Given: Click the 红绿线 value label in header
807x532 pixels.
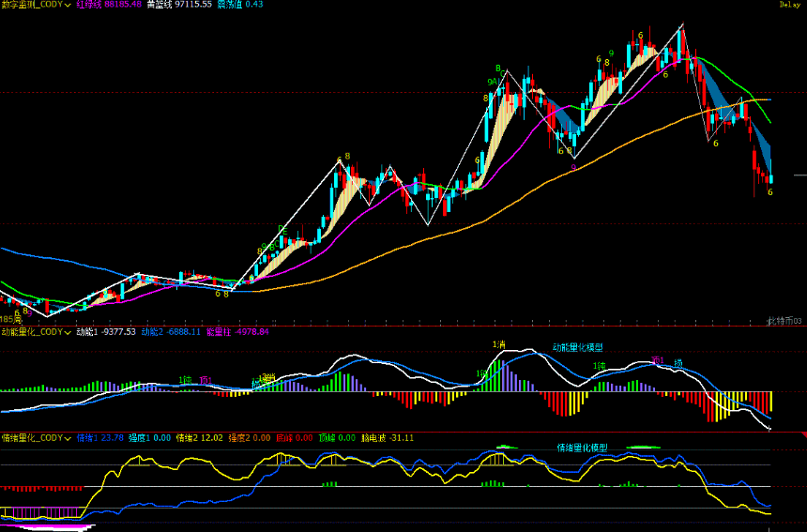Looking at the screenshot, I should 109,5.
